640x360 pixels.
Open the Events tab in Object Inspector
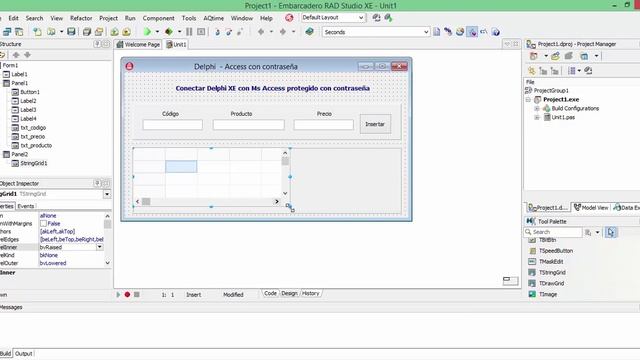pos(26,206)
